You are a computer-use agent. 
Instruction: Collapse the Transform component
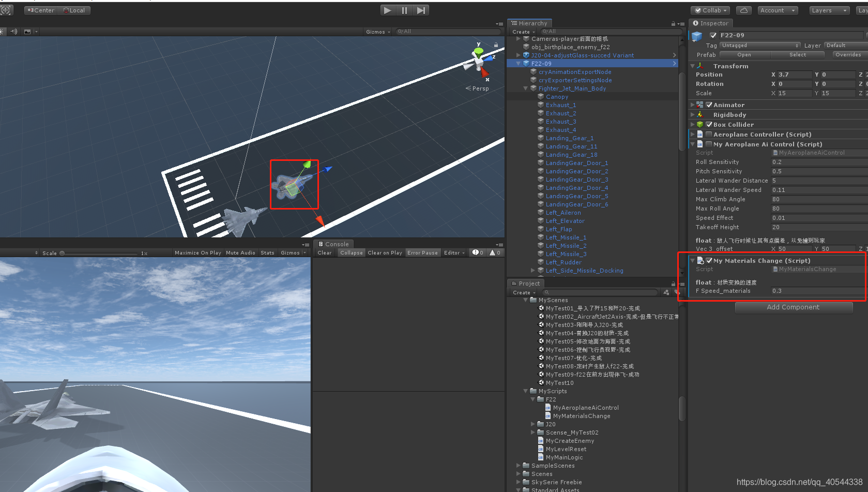point(693,66)
